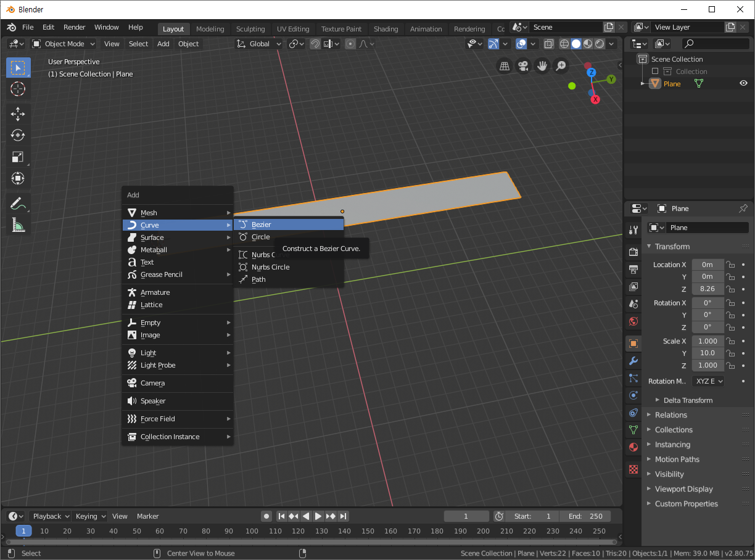Open Active Tool settings tab
Screen dimensions: 755x560
633,229
